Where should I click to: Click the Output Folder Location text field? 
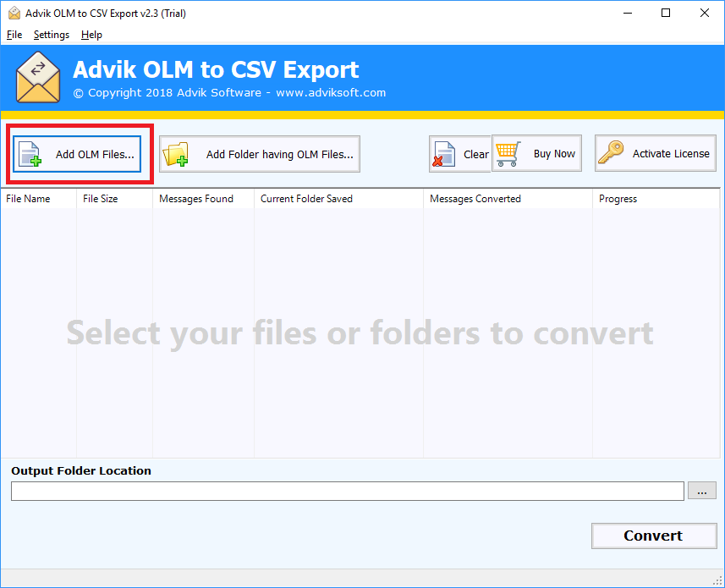click(347, 491)
